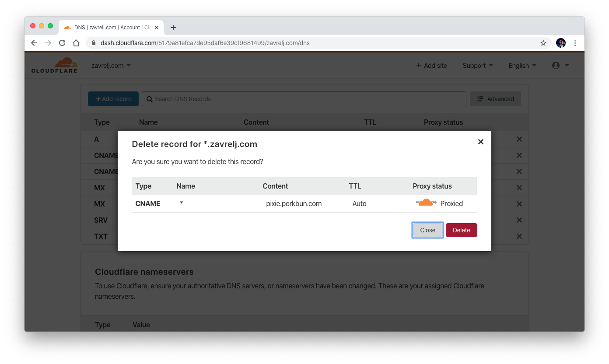Close the DNS zavrelj.com tab
This screenshot has width=609, height=364.
[x=157, y=28]
